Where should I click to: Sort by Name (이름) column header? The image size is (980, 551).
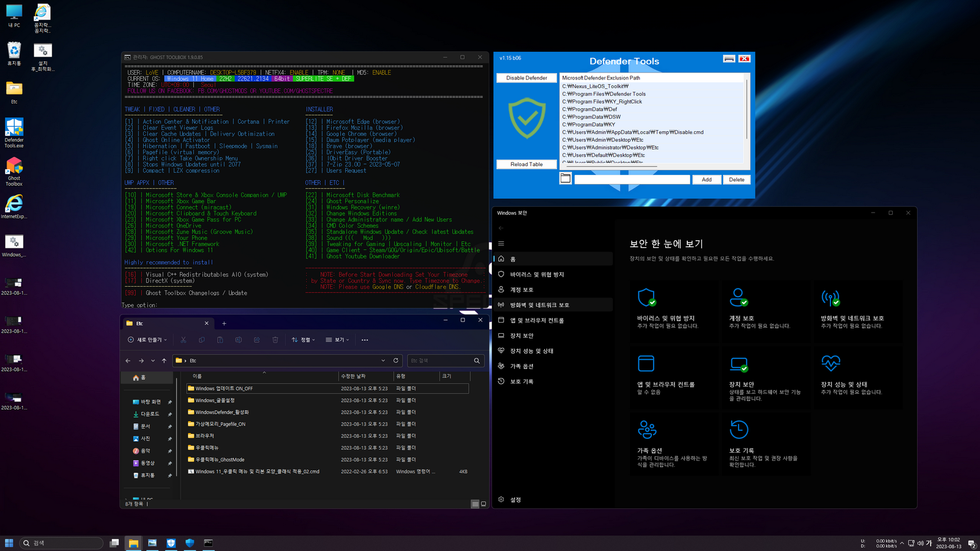pos(263,376)
